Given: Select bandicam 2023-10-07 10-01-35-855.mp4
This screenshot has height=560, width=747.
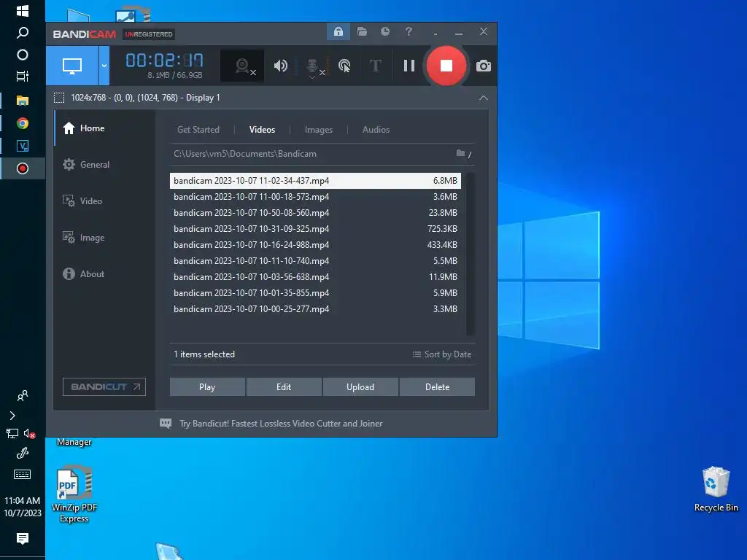Looking at the screenshot, I should (x=315, y=293).
